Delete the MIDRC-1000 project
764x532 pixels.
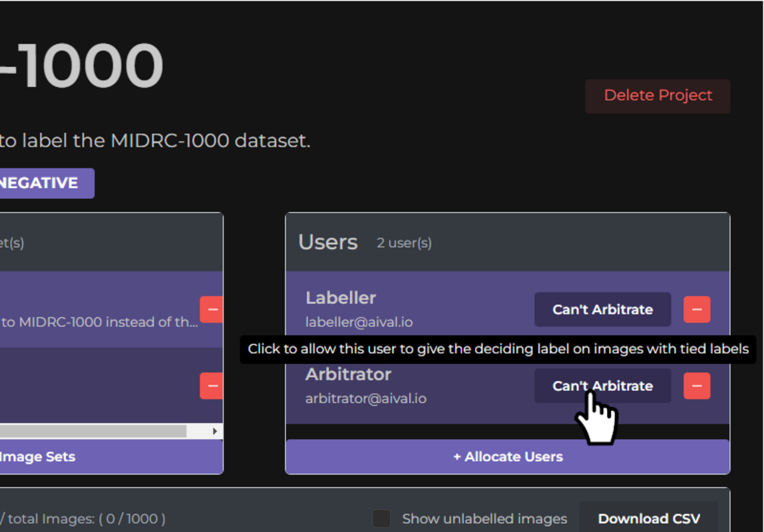coord(658,96)
